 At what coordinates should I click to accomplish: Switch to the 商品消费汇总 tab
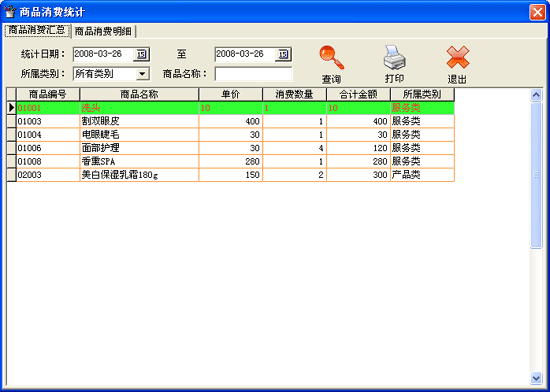[x=37, y=30]
